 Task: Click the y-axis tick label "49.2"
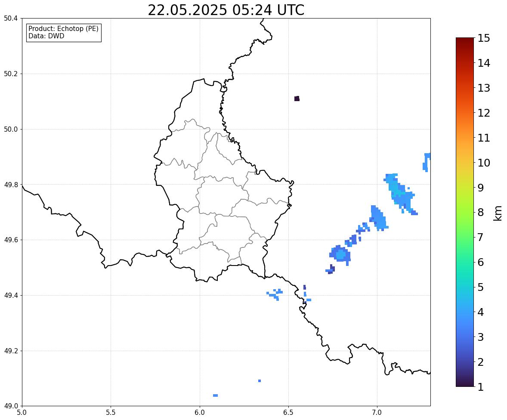[11, 351]
